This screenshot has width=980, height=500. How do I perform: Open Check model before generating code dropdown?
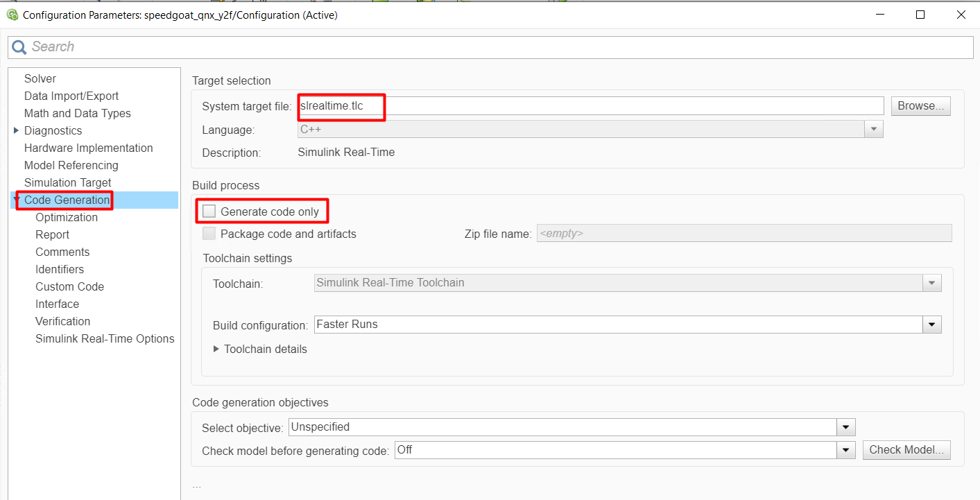point(846,450)
